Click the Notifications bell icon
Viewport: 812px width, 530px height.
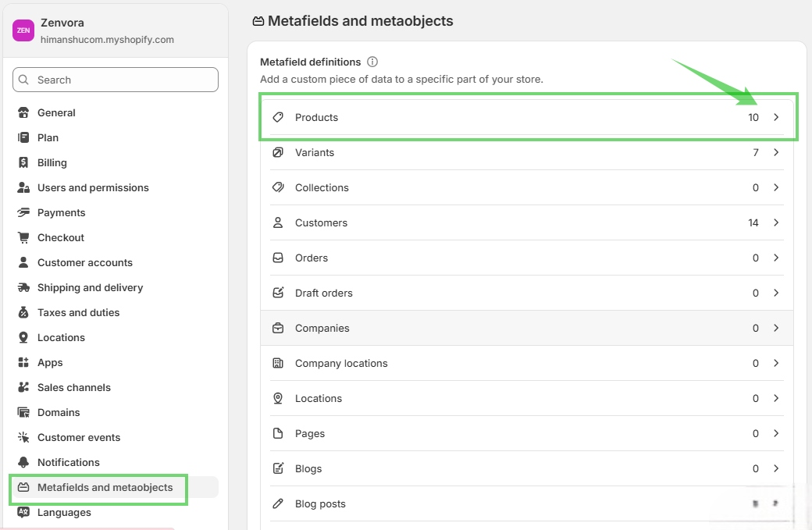point(24,462)
